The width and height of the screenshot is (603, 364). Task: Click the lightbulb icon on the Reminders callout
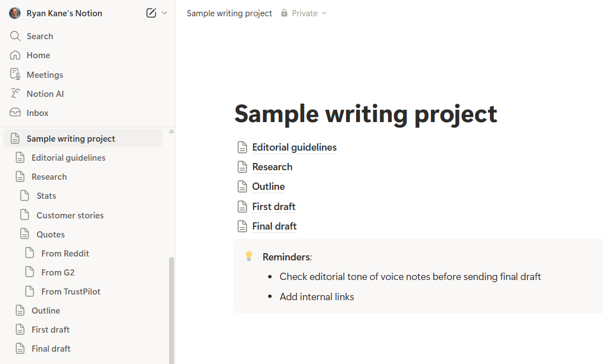point(249,256)
